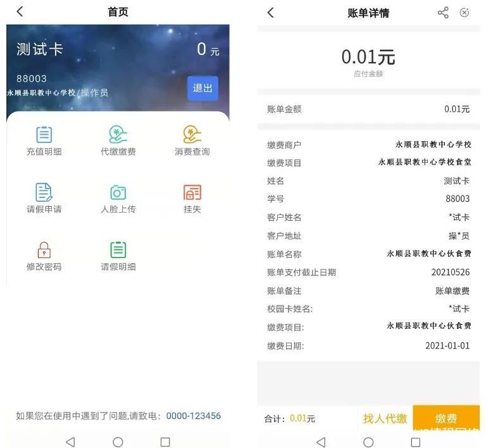Screen dimensions: 488x448
Task: Call support number 0000-123456
Action: click(x=193, y=416)
